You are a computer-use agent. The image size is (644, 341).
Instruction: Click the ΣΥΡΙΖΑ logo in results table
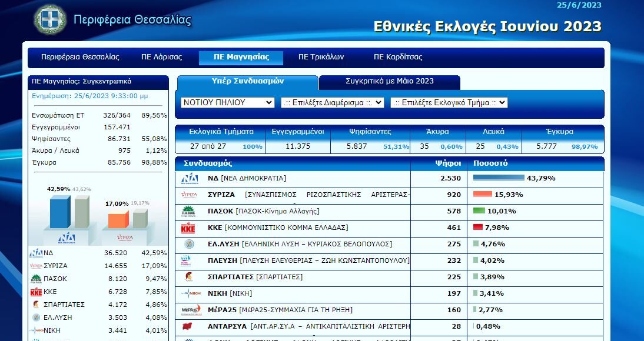tap(189, 195)
